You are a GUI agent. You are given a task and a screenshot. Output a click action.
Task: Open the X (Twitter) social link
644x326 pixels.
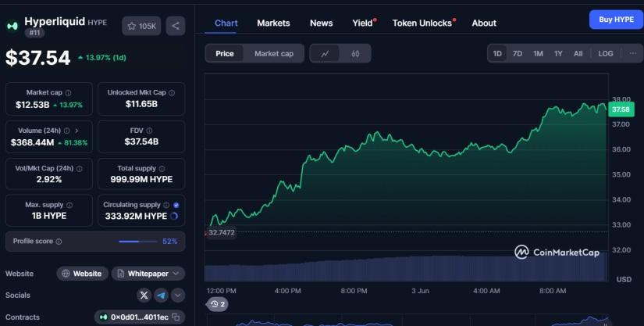pyautogui.click(x=144, y=296)
